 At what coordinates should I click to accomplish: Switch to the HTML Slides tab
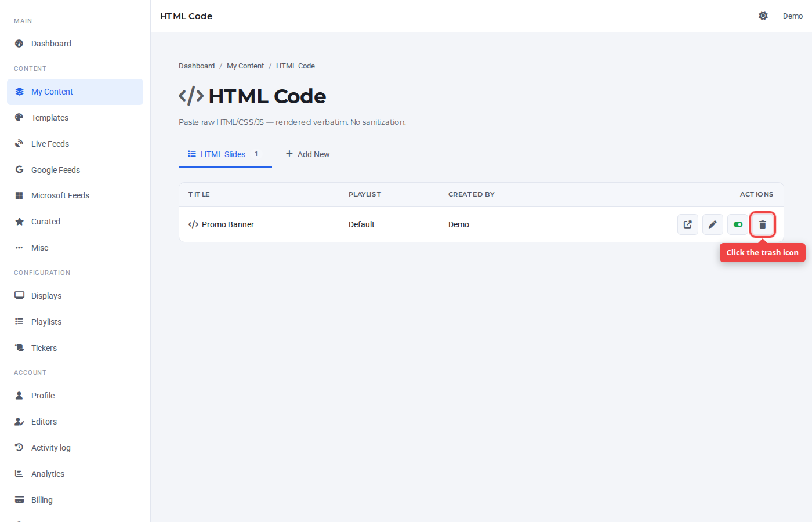[x=225, y=154]
